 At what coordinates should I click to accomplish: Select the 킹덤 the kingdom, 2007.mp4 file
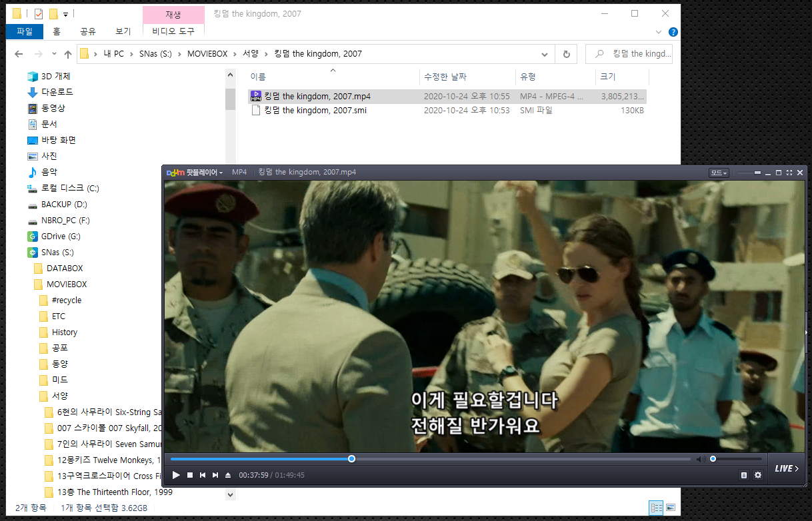pos(447,97)
